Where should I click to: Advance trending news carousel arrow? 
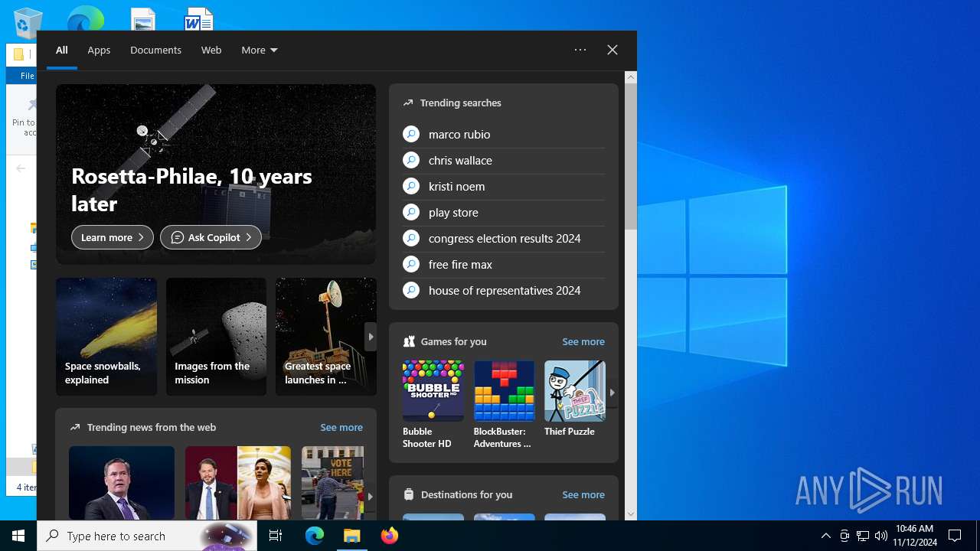pos(370,496)
